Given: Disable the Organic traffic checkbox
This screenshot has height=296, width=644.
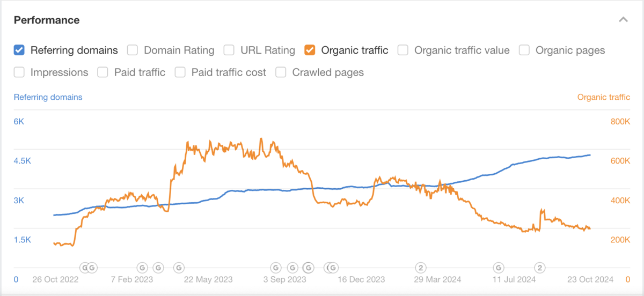Looking at the screenshot, I should point(310,50).
